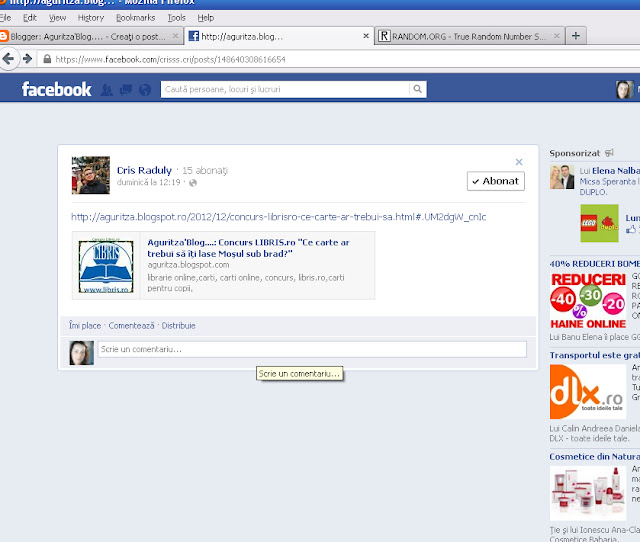Click the Sponsorizat heading
640x542 pixels.
point(575,153)
